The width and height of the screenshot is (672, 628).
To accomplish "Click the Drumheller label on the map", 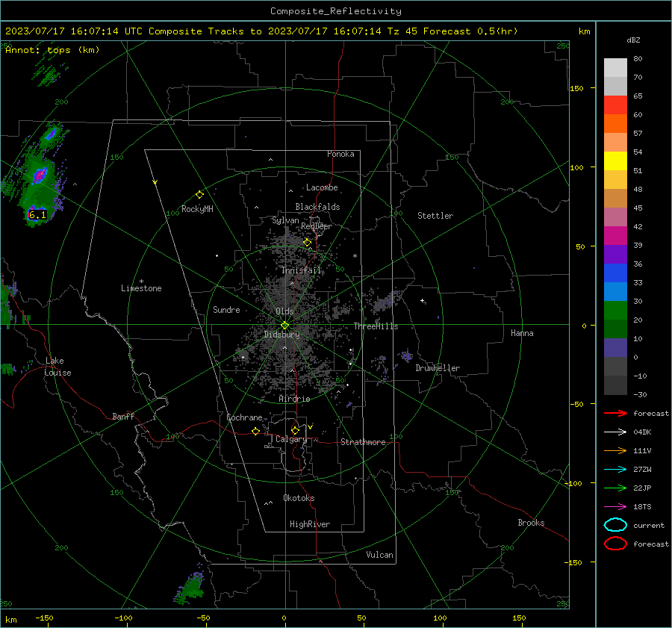I will click(438, 368).
